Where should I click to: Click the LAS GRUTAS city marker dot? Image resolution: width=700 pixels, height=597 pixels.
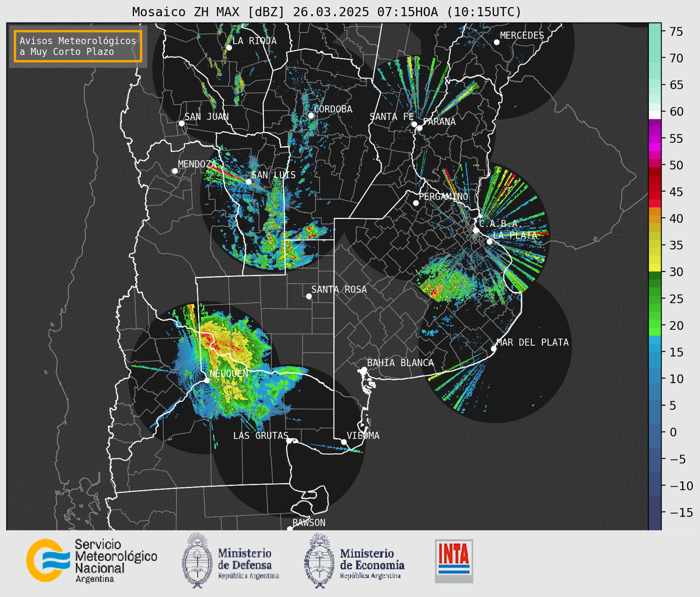tap(289, 440)
